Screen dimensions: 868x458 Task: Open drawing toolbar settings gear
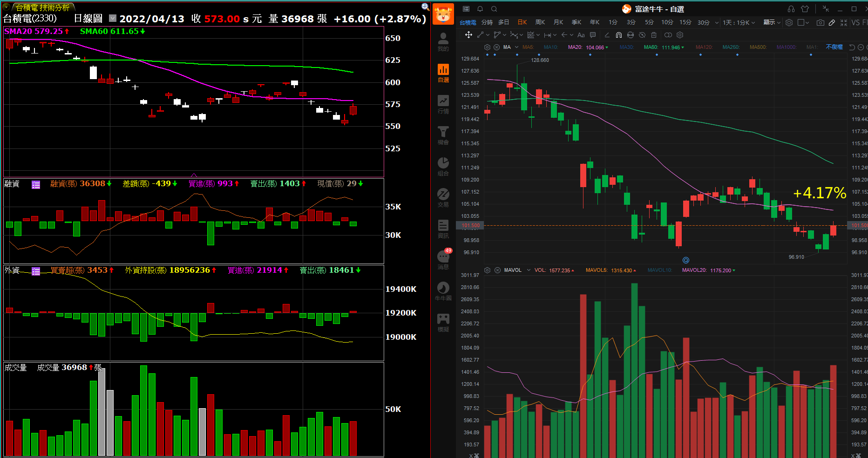pos(680,35)
